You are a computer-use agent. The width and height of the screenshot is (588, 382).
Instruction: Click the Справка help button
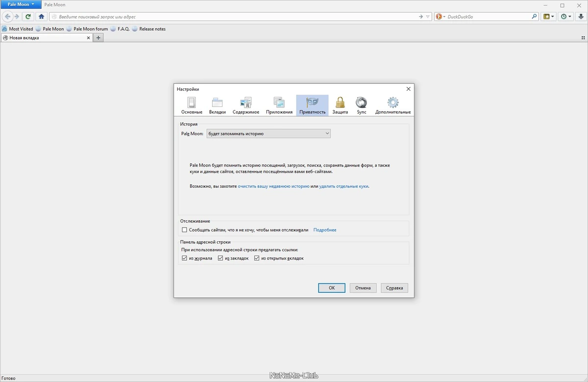[394, 288]
